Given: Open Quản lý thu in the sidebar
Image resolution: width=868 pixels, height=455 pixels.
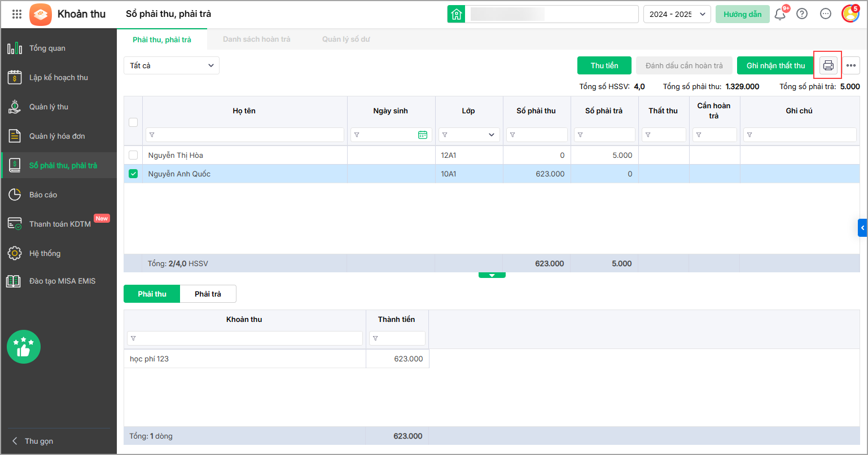Looking at the screenshot, I should tap(59, 107).
